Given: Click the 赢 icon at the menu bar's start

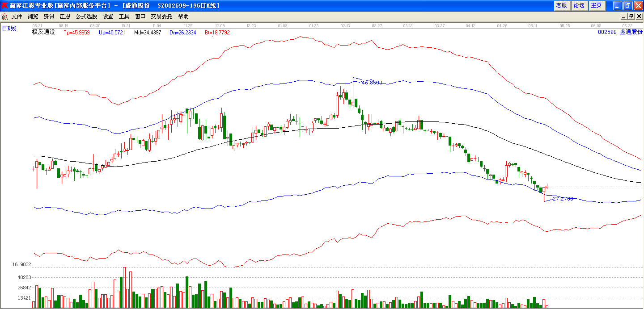Looking at the screenshot, I should pos(4,17).
